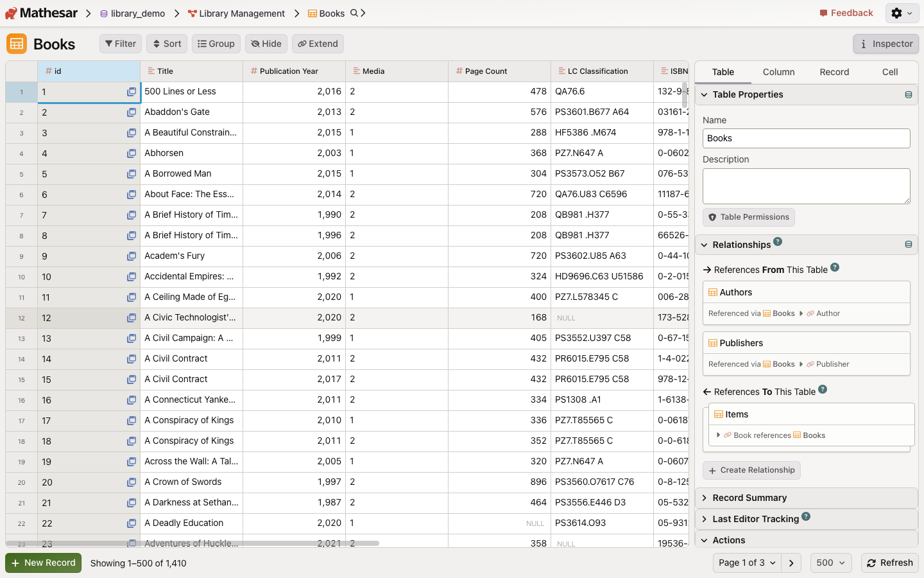The image size is (924, 578).
Task: Open record 7 via its expand icon
Action: click(132, 215)
